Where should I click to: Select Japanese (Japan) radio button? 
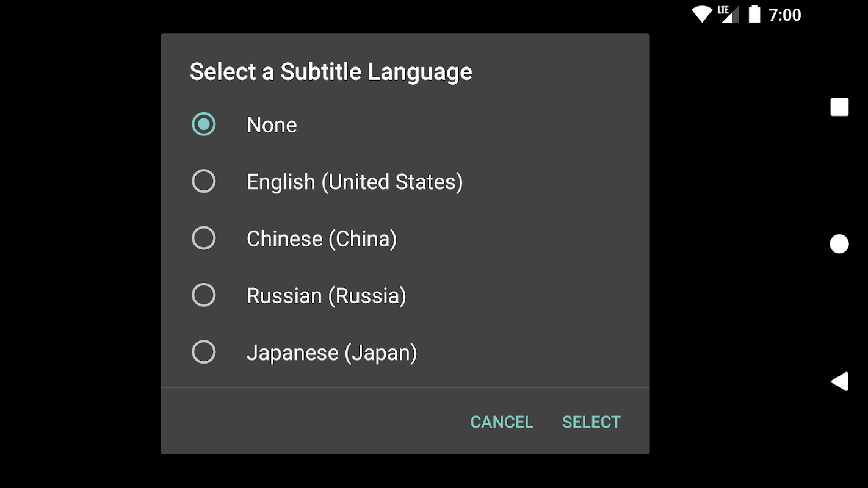[204, 352]
